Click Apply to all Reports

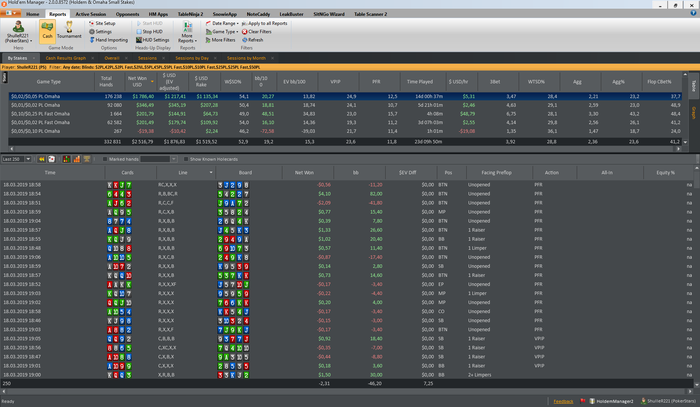pos(264,23)
